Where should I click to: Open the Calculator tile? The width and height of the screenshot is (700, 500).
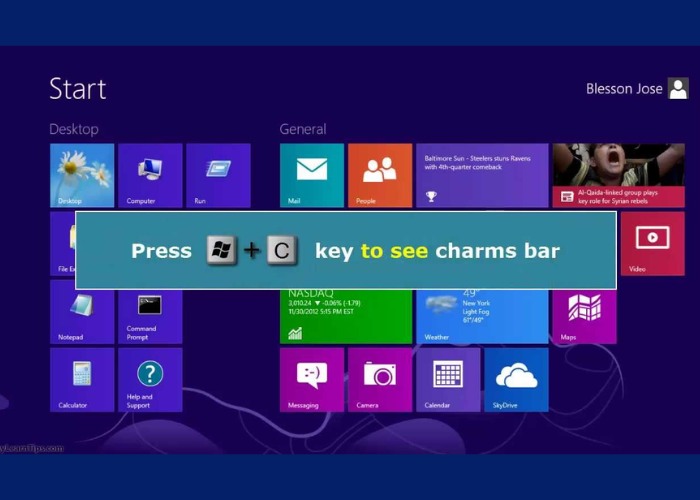pos(82,379)
